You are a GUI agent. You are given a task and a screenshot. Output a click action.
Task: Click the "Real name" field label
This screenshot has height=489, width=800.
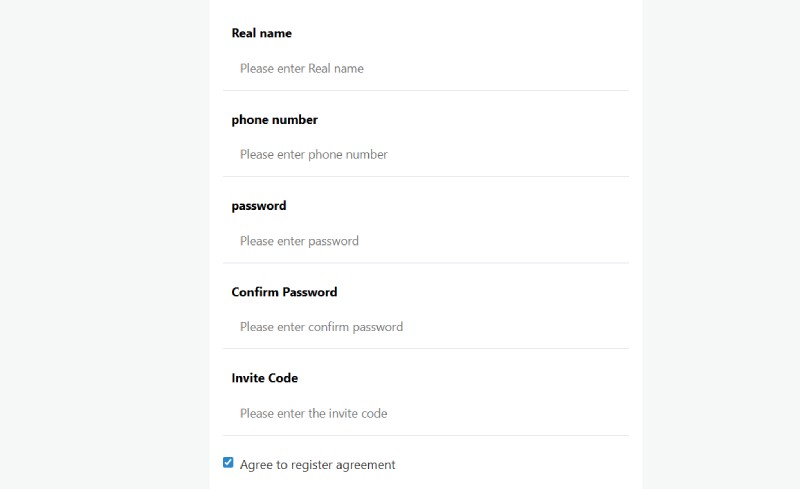click(x=262, y=33)
